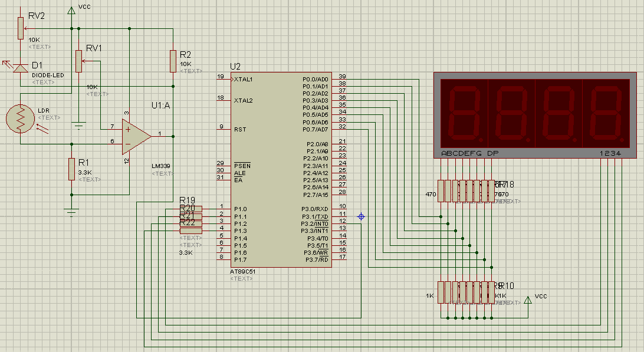Select the RV2 potentiometer symbol

pyautogui.click(x=21, y=28)
